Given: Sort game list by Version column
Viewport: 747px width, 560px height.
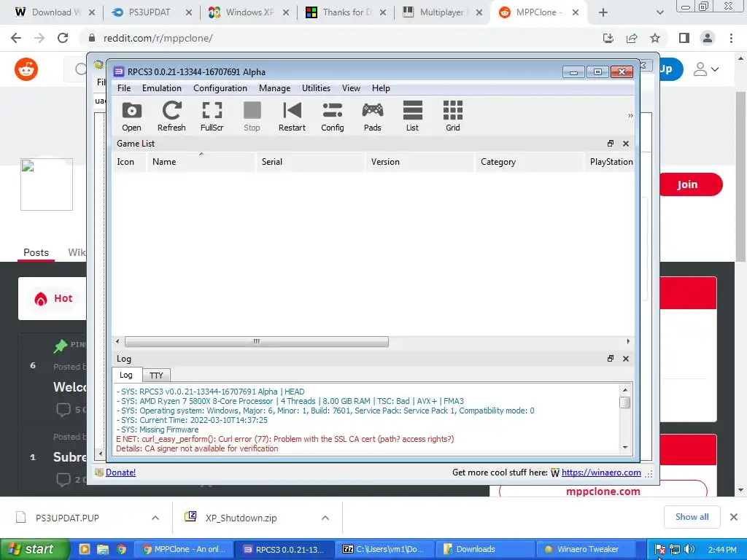Looking at the screenshot, I should point(420,162).
